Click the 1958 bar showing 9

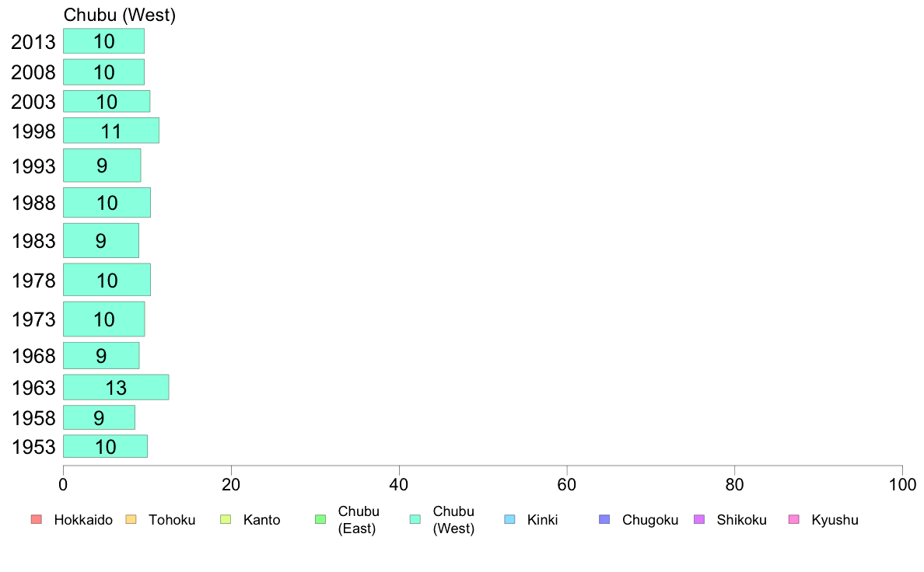(99, 417)
